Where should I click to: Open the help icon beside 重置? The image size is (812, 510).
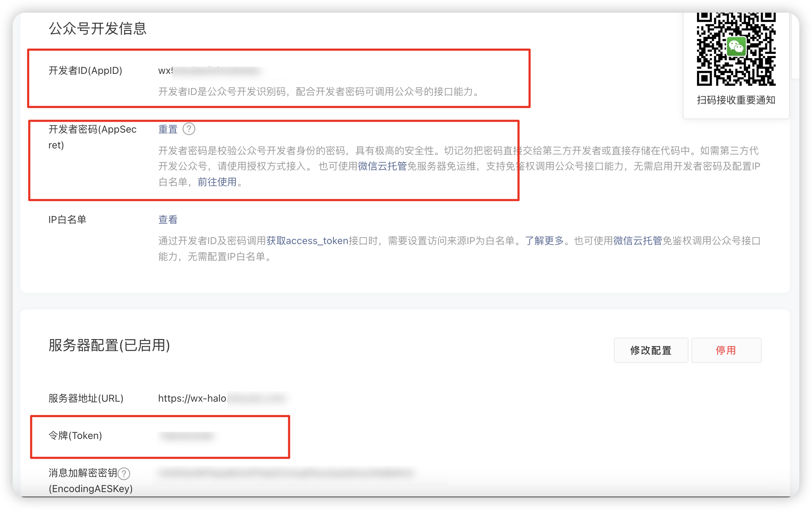coord(189,129)
